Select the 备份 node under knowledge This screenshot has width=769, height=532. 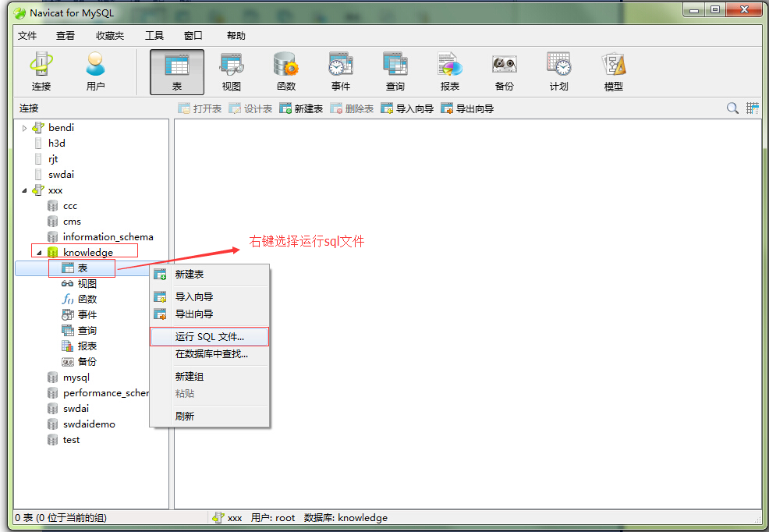click(x=87, y=362)
